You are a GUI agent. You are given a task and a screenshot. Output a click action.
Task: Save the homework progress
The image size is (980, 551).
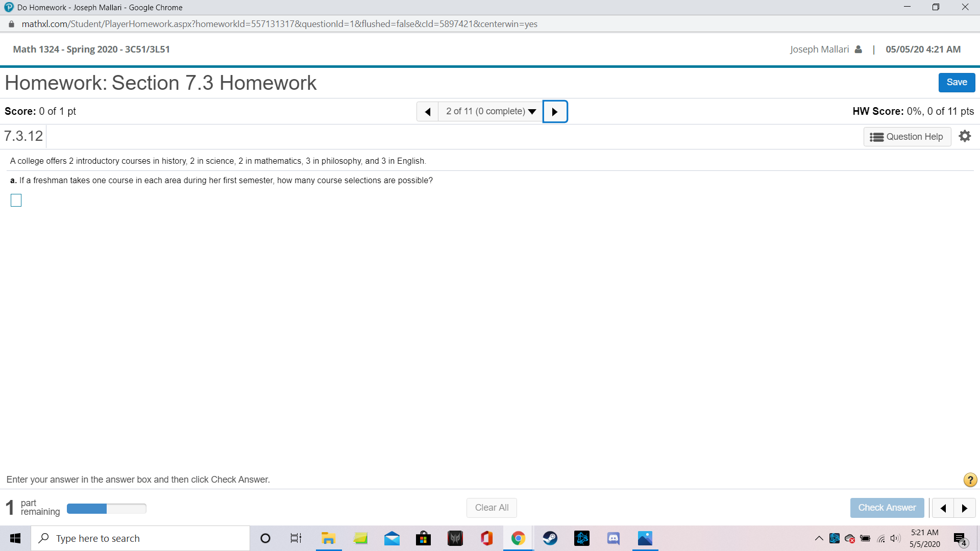coord(956,82)
